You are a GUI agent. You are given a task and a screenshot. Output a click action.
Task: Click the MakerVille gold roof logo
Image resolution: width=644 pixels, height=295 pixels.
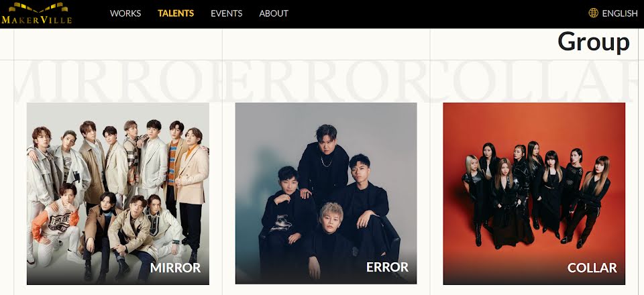point(38,8)
